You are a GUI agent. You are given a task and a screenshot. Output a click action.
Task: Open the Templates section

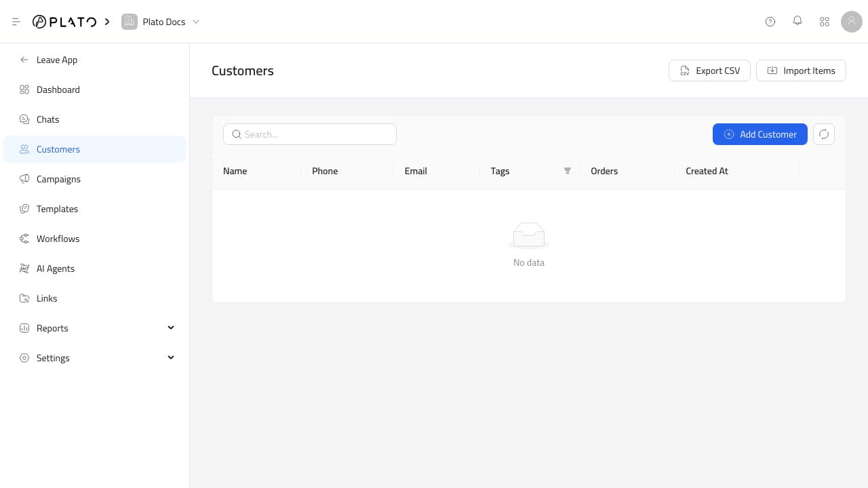95,209
